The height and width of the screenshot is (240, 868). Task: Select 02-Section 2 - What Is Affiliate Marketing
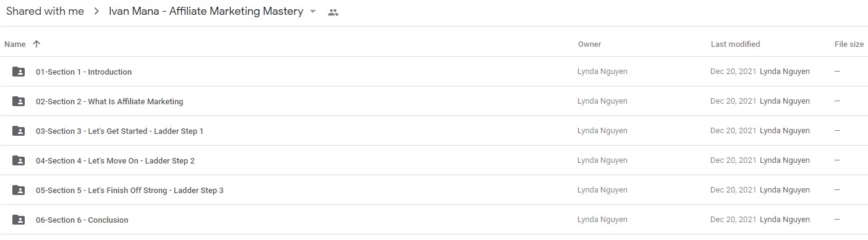pos(434,101)
